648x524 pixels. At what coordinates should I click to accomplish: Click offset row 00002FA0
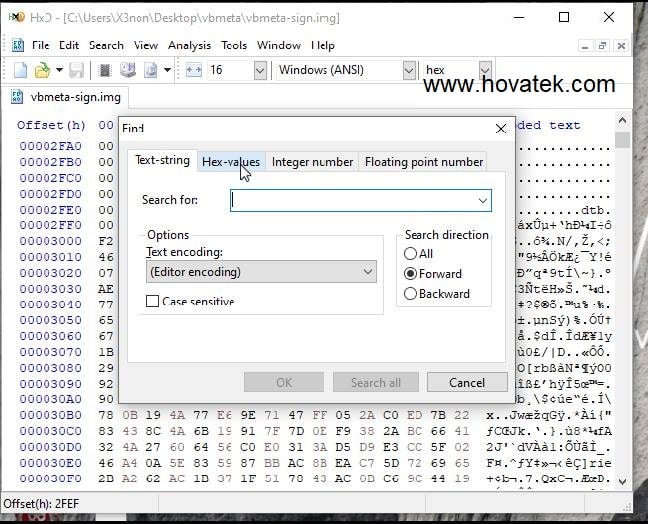point(50,146)
